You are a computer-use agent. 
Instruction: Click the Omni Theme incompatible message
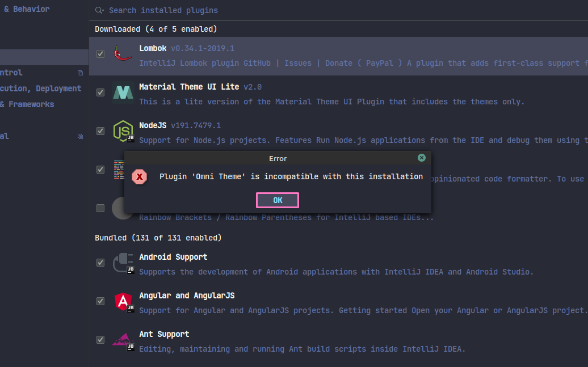pos(291,176)
